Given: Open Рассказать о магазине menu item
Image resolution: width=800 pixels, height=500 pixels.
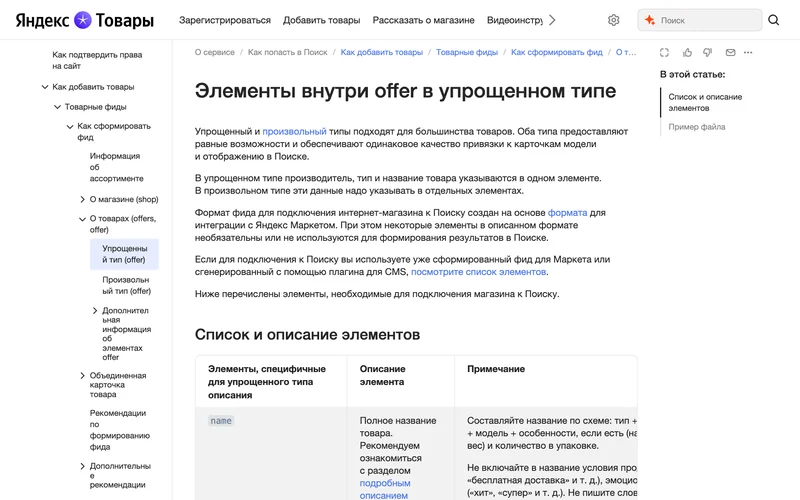Looking at the screenshot, I should pos(423,20).
